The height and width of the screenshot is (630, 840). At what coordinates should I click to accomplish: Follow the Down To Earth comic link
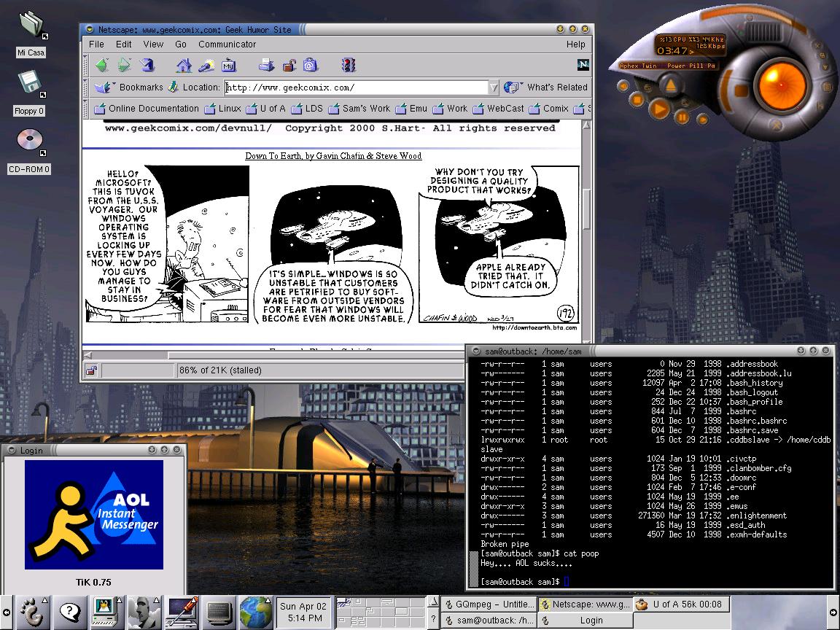point(333,156)
